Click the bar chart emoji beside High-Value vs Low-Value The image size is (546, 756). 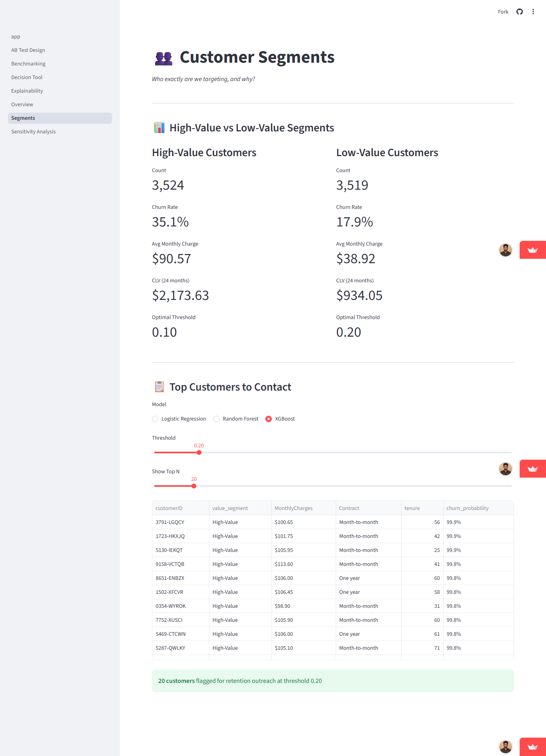[x=159, y=128]
